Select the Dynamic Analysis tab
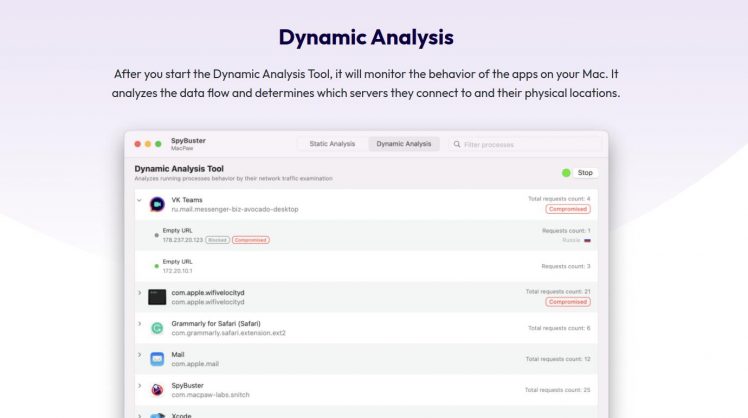The image size is (748, 418). 404,144
